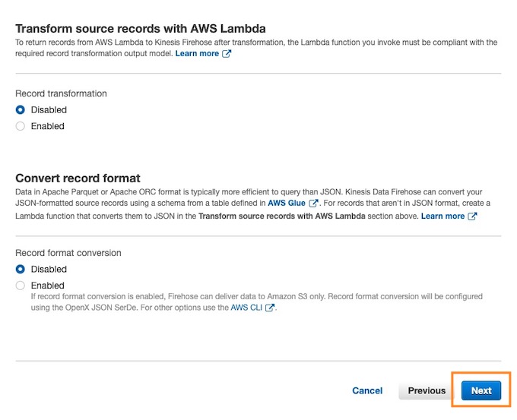Click external-link icon beside top Learn more
This screenshot has height=420, width=517.
(227, 53)
